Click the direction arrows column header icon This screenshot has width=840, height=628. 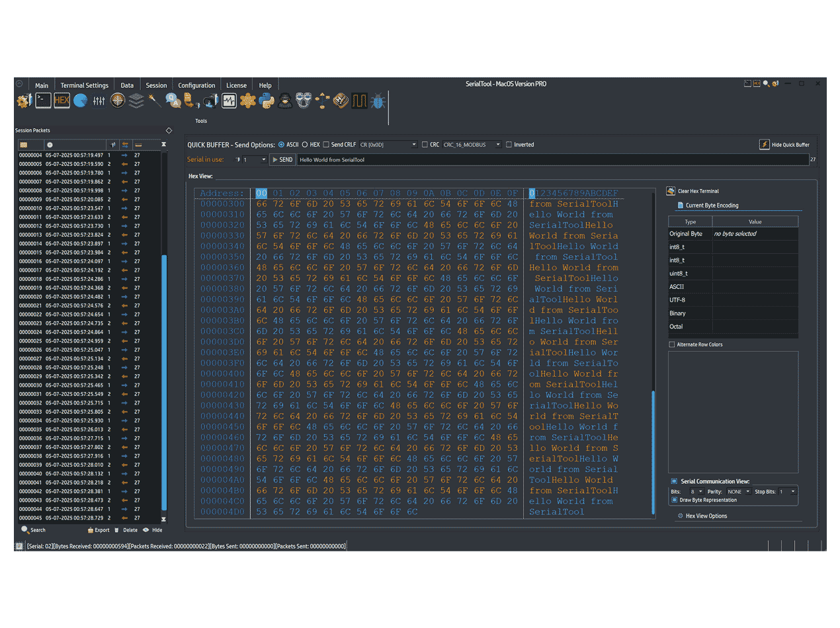(x=125, y=144)
